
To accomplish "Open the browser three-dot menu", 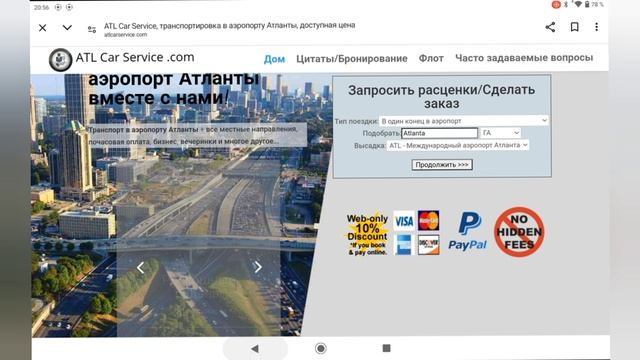I will (596, 27).
